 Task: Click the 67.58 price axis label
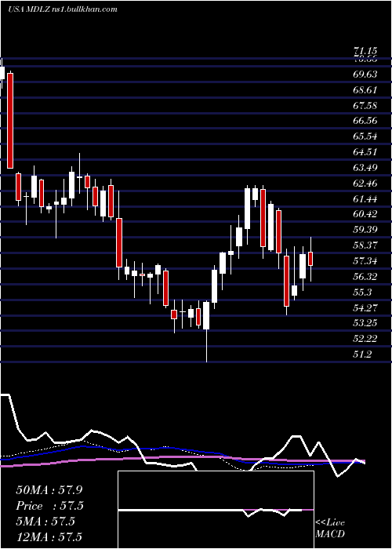point(365,105)
